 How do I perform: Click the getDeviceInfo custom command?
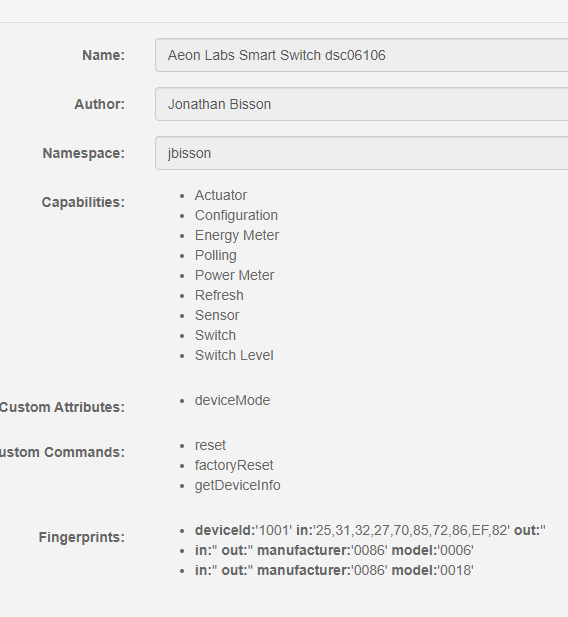pyautogui.click(x=238, y=485)
